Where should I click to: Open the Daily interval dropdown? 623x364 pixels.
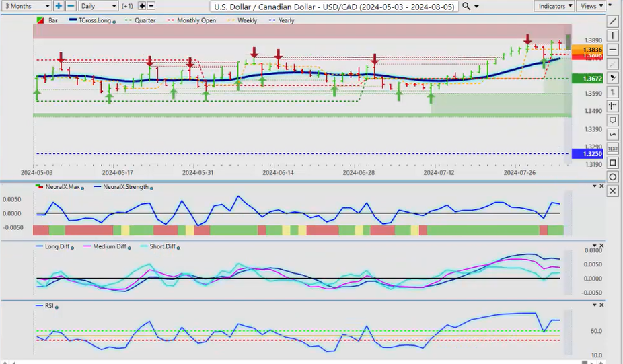tap(98, 6)
